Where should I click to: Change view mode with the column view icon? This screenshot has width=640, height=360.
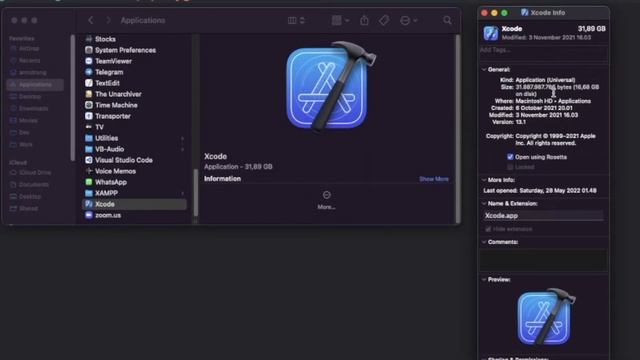(x=296, y=20)
